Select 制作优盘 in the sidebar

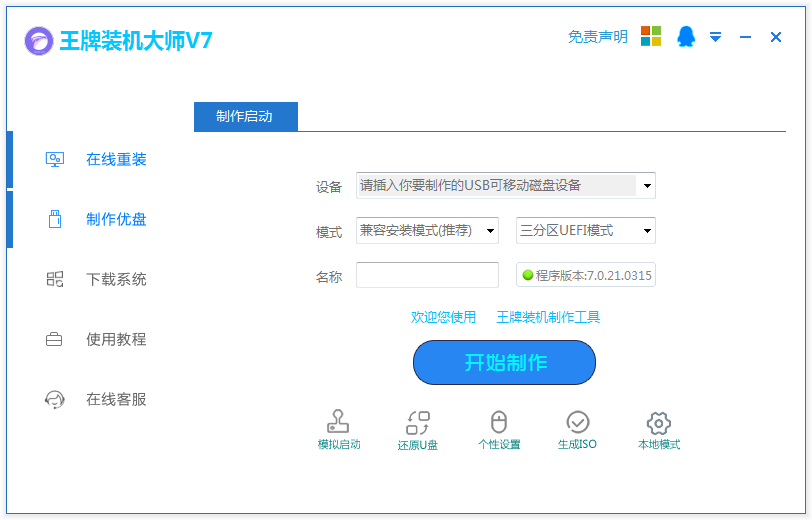116,219
